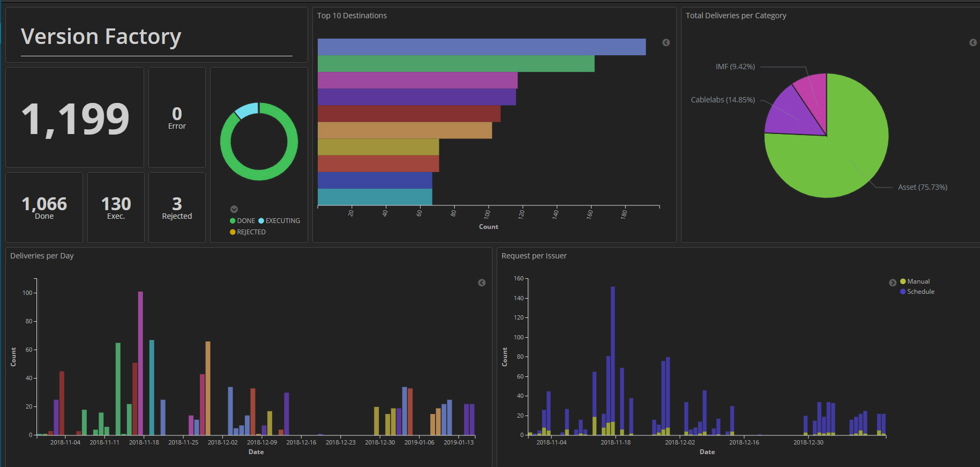Collapse the donut chart legend chevron

pyautogui.click(x=234, y=209)
